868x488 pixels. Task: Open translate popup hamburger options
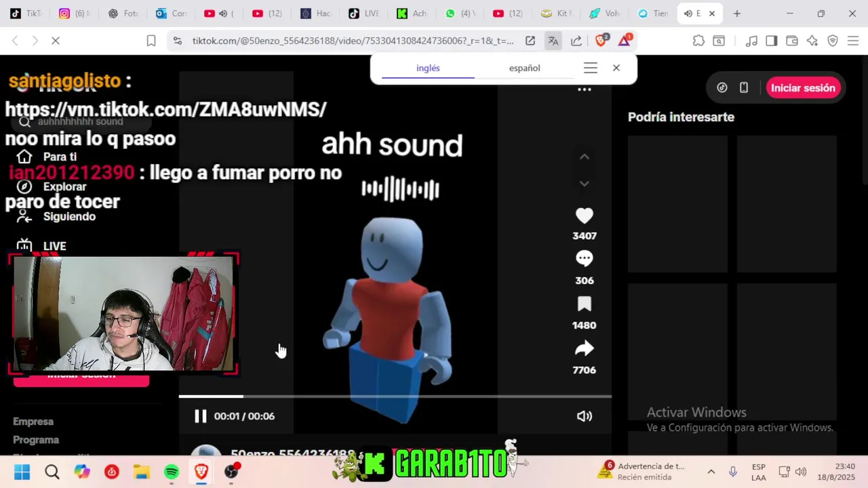590,68
